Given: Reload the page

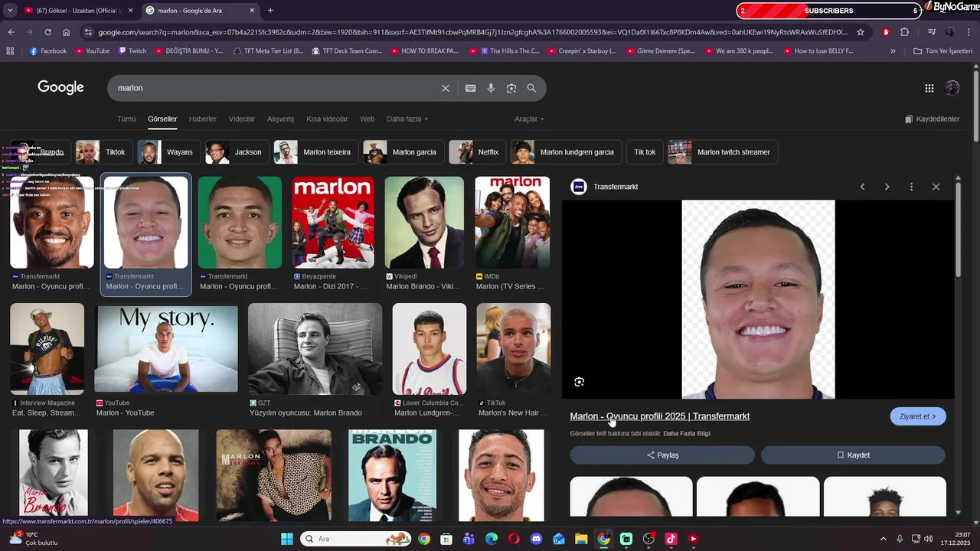Looking at the screenshot, I should [x=47, y=32].
